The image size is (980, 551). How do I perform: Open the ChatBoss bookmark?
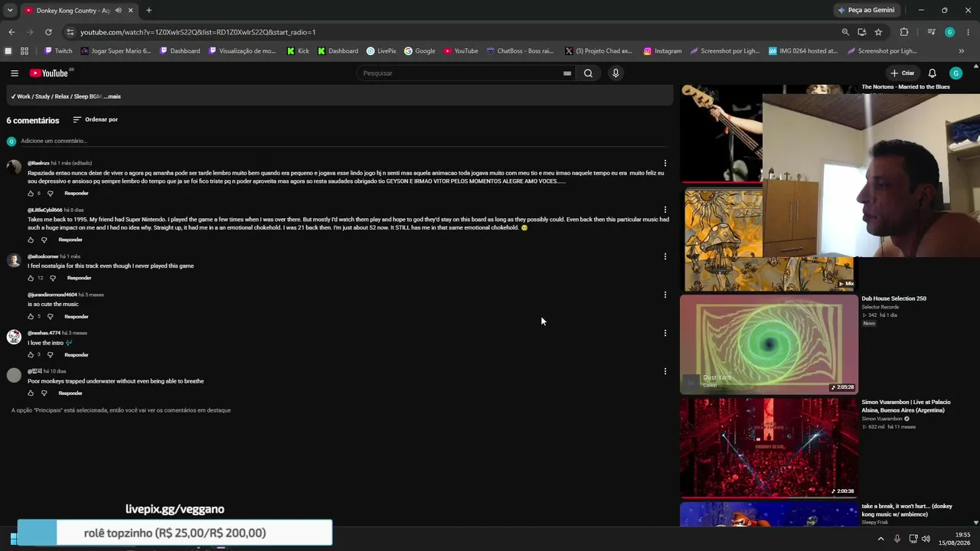(520, 51)
